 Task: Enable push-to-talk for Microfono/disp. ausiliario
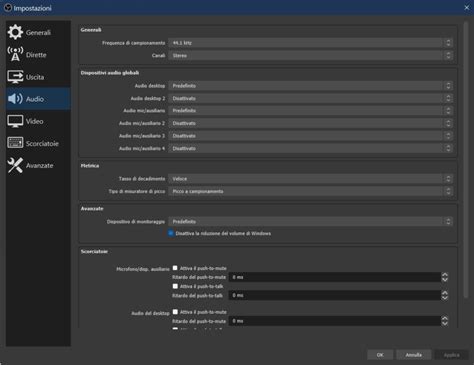click(175, 286)
